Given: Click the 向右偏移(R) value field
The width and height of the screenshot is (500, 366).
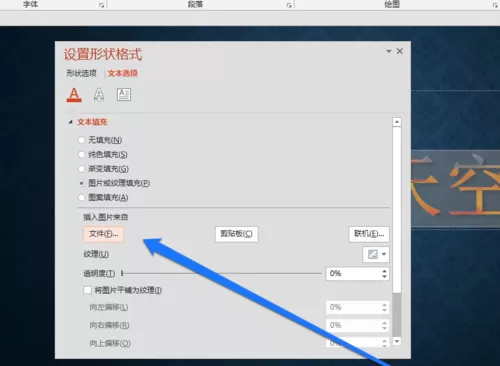Looking at the screenshot, I should click(x=353, y=325).
